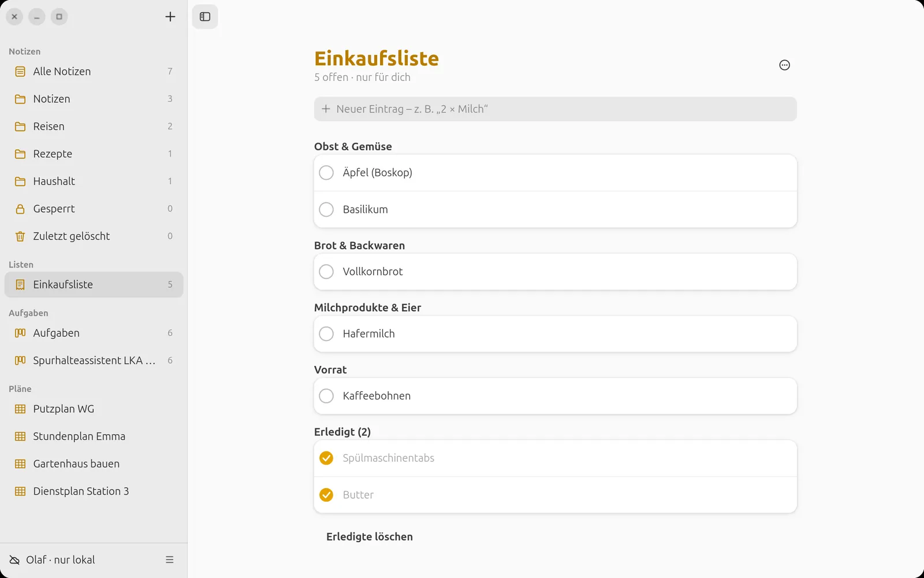Check off Äpfel (Boskop)
This screenshot has height=578, width=924.
326,173
